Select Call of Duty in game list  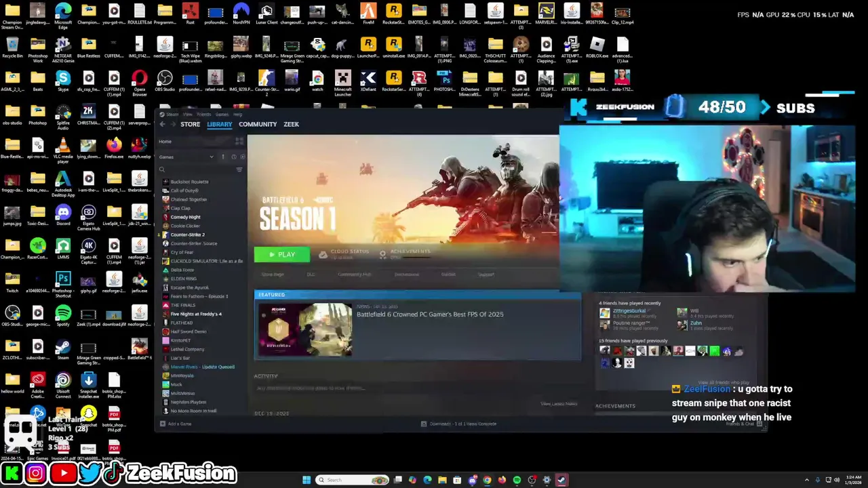(x=184, y=190)
